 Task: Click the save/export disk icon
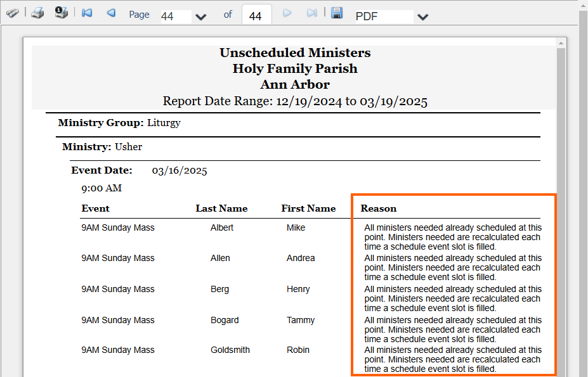(337, 13)
